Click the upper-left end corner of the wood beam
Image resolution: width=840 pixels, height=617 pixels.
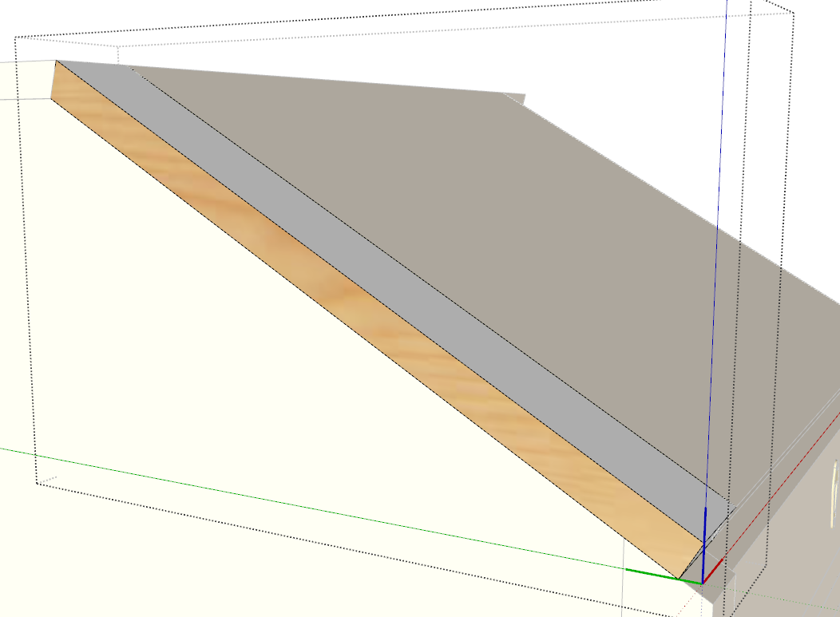pos(55,61)
